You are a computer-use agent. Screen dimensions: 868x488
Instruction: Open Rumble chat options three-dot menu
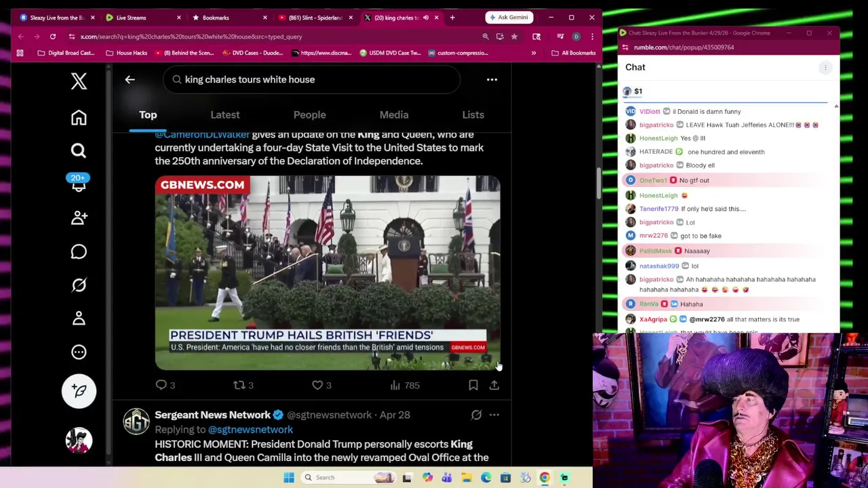825,67
